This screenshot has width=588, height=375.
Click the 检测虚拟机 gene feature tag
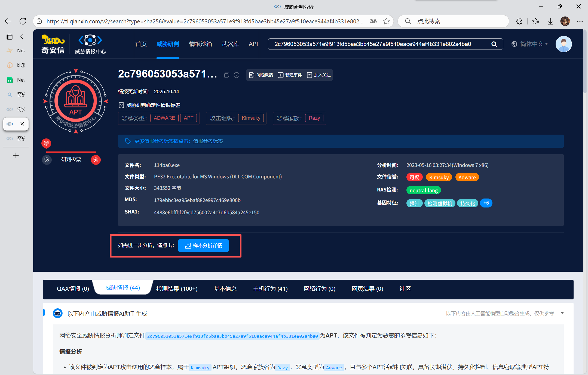tap(440, 203)
